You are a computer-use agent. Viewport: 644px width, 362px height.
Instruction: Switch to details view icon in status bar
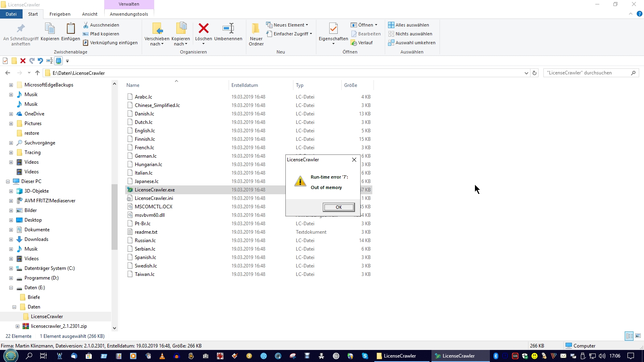point(629,336)
